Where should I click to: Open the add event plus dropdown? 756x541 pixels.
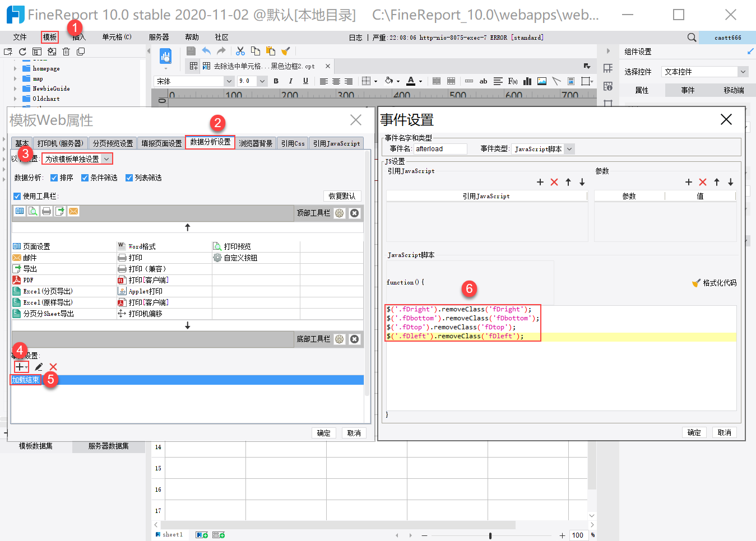pyautogui.click(x=21, y=367)
